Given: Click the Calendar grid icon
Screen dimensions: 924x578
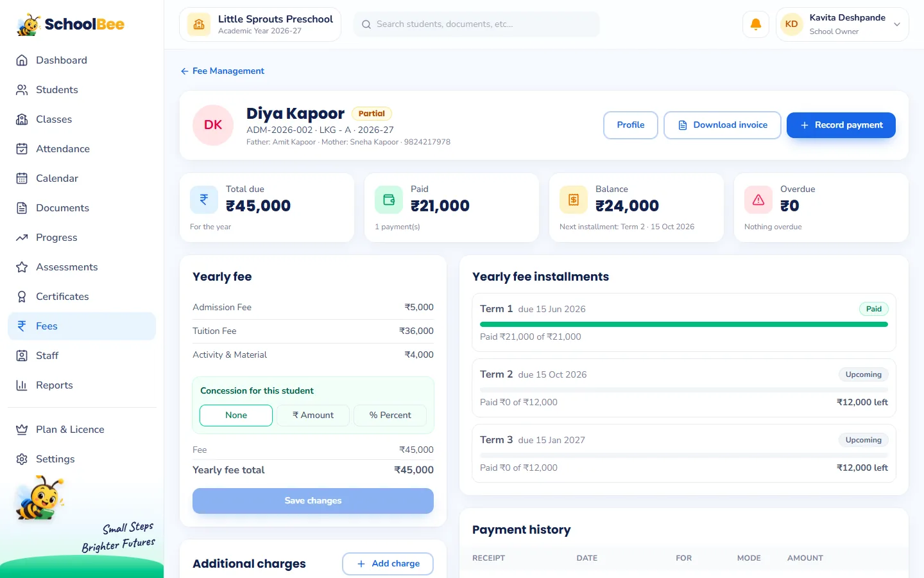Looking at the screenshot, I should coord(22,179).
